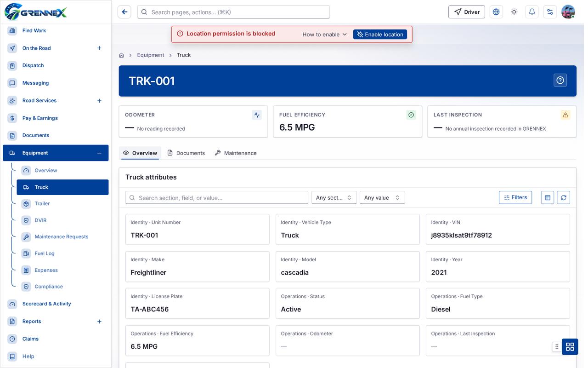Click the back arrow button

124,12
